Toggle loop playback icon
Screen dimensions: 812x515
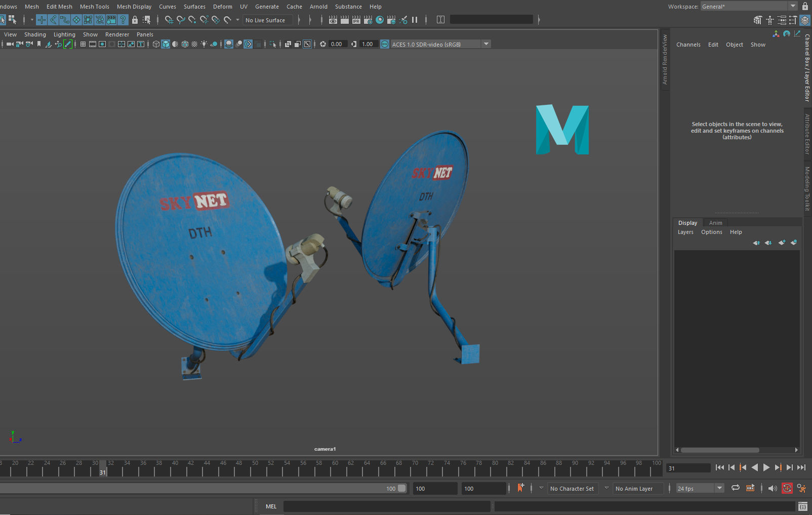736,488
